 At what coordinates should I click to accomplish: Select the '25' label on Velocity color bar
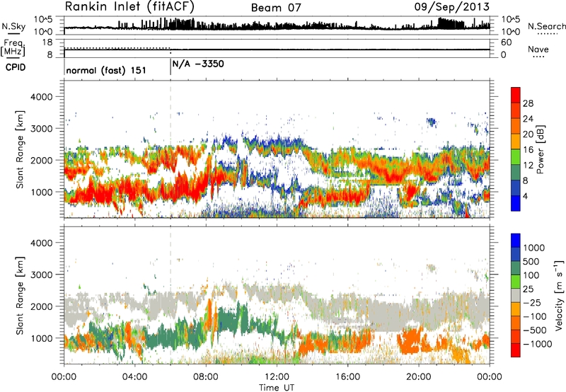click(x=528, y=289)
